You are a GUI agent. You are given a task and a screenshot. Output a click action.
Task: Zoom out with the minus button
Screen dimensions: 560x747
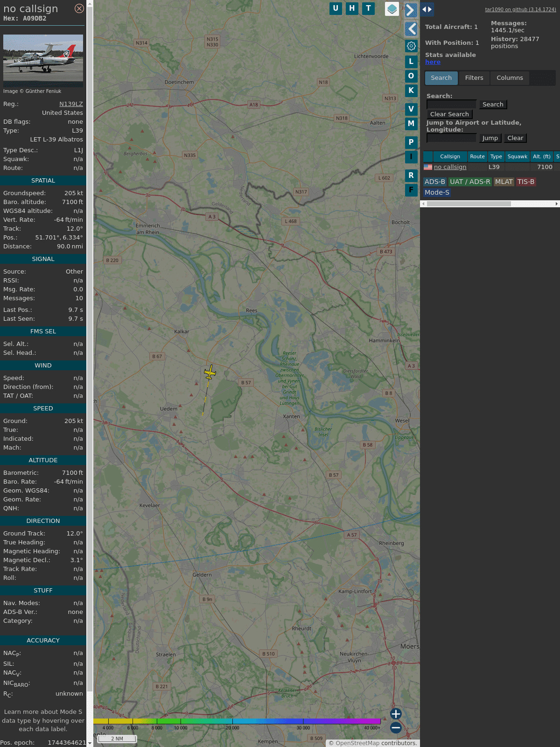tap(396, 727)
